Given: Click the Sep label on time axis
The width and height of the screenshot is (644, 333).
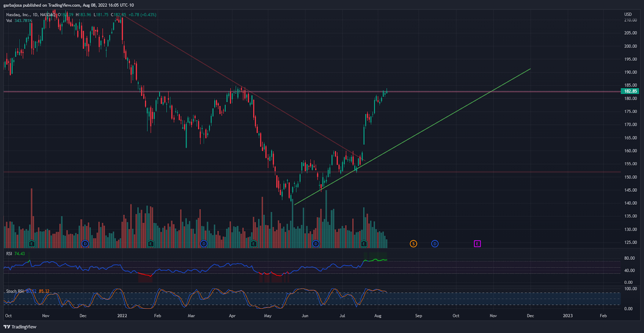Looking at the screenshot, I should point(419,316).
